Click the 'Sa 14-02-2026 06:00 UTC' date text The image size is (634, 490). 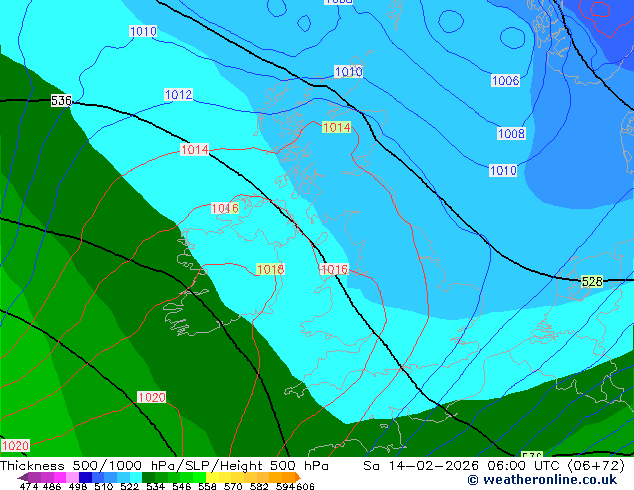point(461,466)
